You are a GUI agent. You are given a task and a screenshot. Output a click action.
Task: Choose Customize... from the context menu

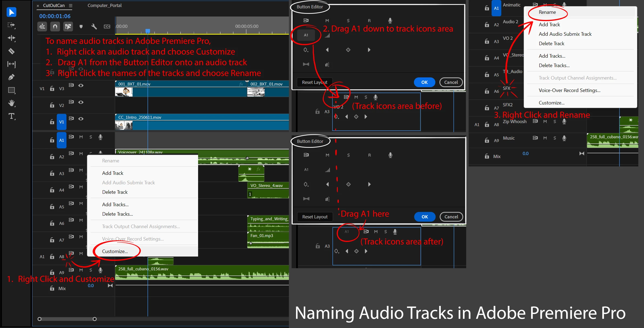115,251
